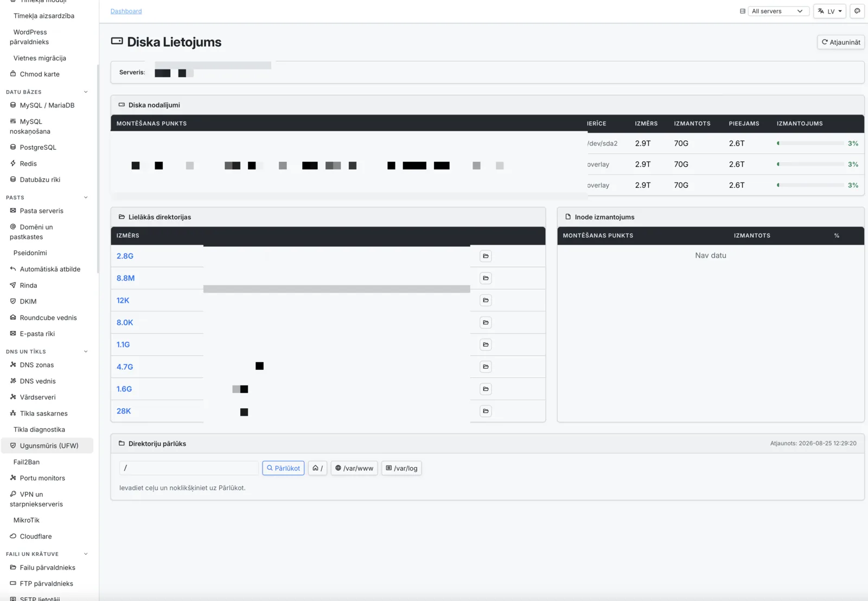Collapse the PASTS sidebar section
The height and width of the screenshot is (601, 868).
pyautogui.click(x=86, y=198)
